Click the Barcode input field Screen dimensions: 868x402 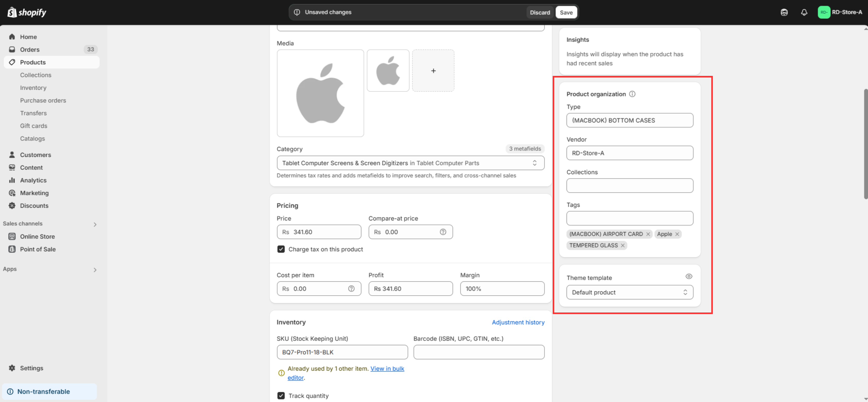(479, 352)
